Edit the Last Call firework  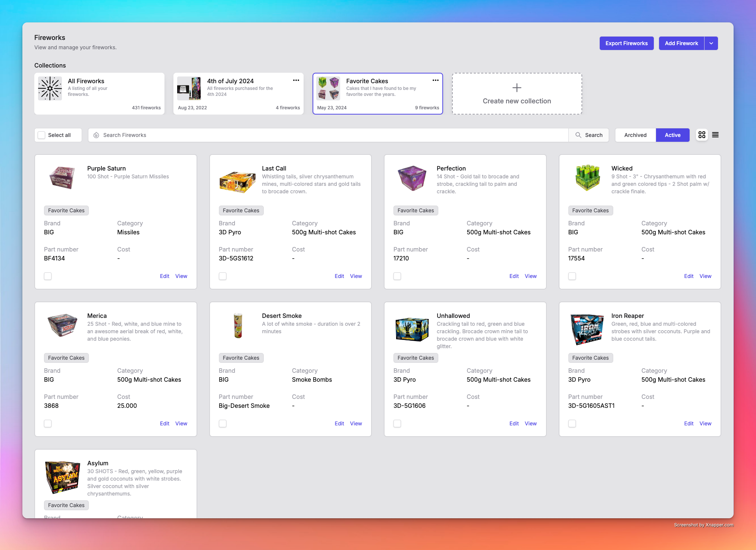[x=339, y=276]
